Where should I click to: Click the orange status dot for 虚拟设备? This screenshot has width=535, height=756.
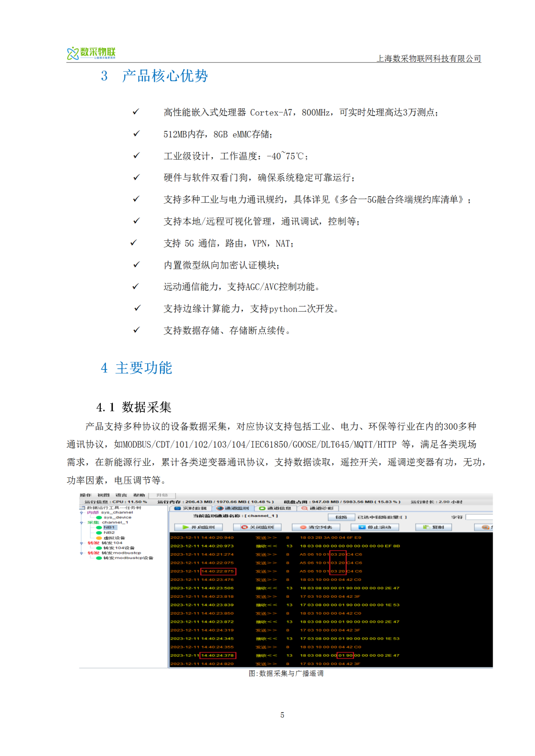click(99, 538)
